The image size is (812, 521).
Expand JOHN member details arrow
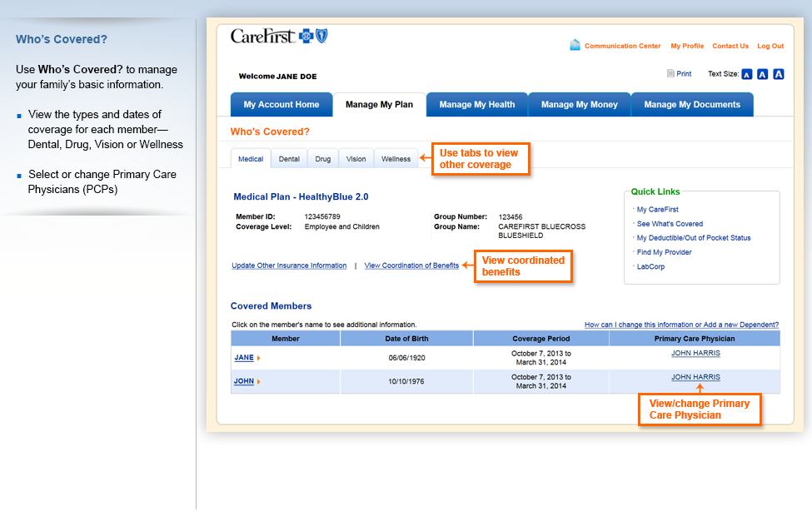258,382
